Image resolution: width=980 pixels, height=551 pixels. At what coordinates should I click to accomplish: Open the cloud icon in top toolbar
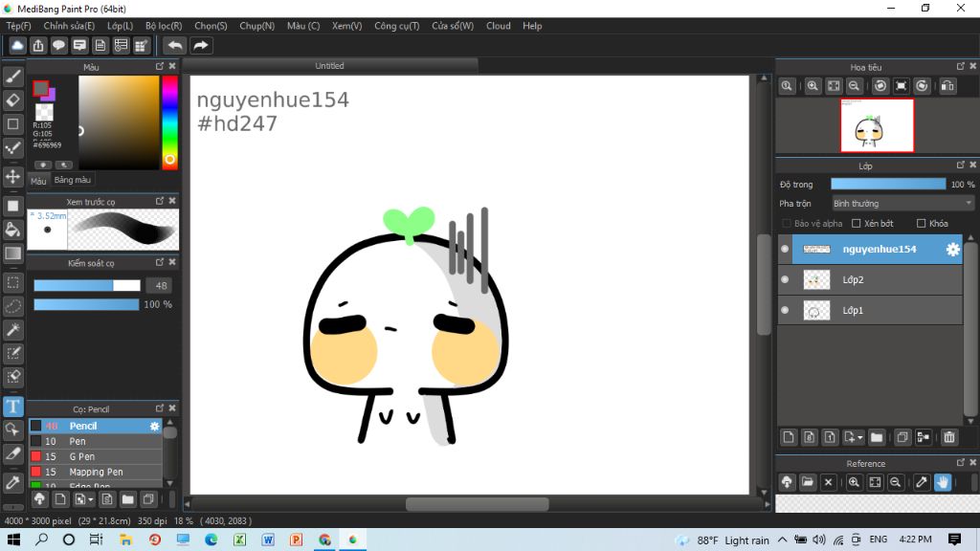pos(17,45)
